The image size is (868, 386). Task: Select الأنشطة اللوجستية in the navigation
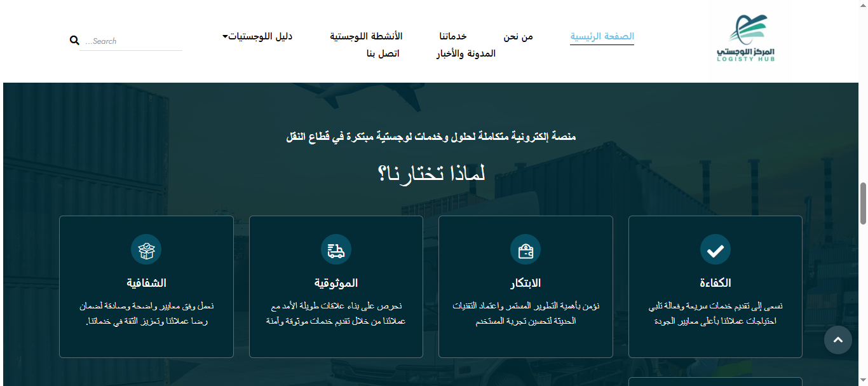365,36
